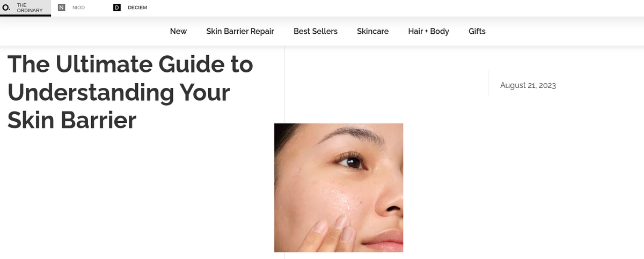Switch to the DECIEM brand site
The height and width of the screenshot is (259, 644).
pyautogui.click(x=137, y=8)
